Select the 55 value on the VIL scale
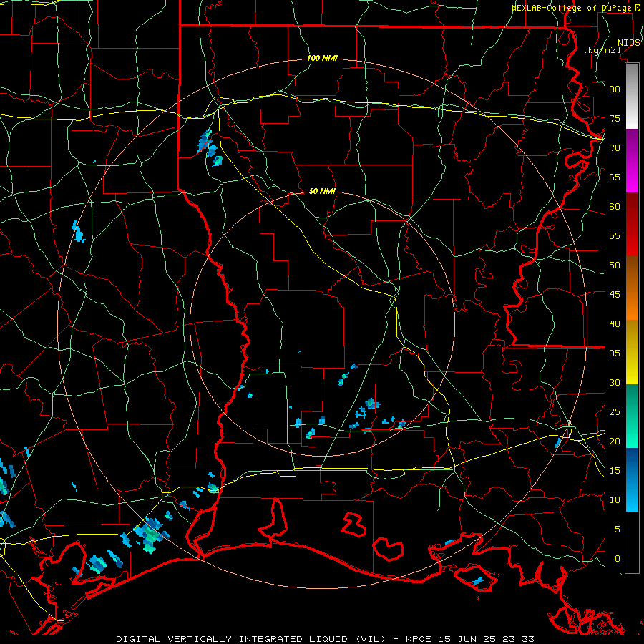 615,235
